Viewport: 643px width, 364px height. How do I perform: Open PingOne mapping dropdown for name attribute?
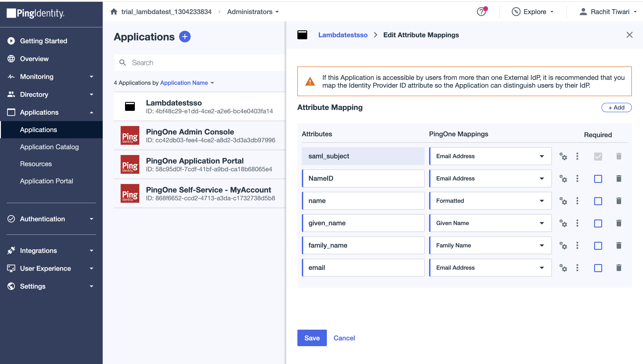[x=490, y=201]
